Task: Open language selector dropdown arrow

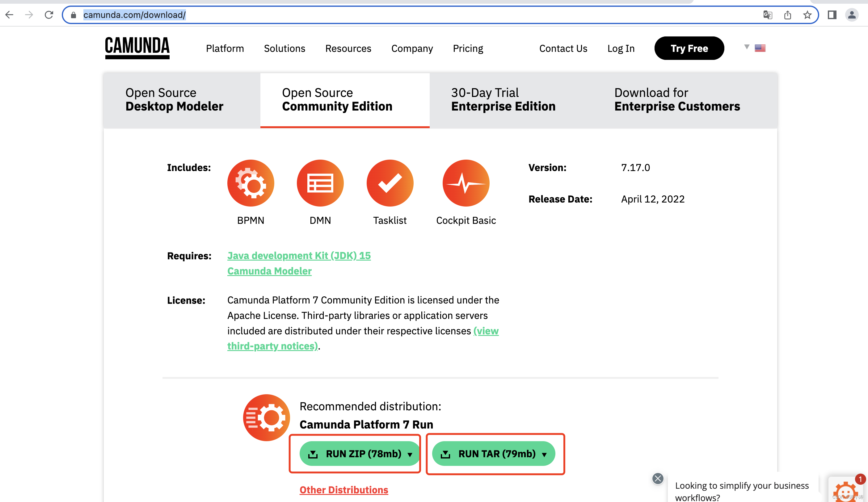Action: pyautogui.click(x=747, y=47)
